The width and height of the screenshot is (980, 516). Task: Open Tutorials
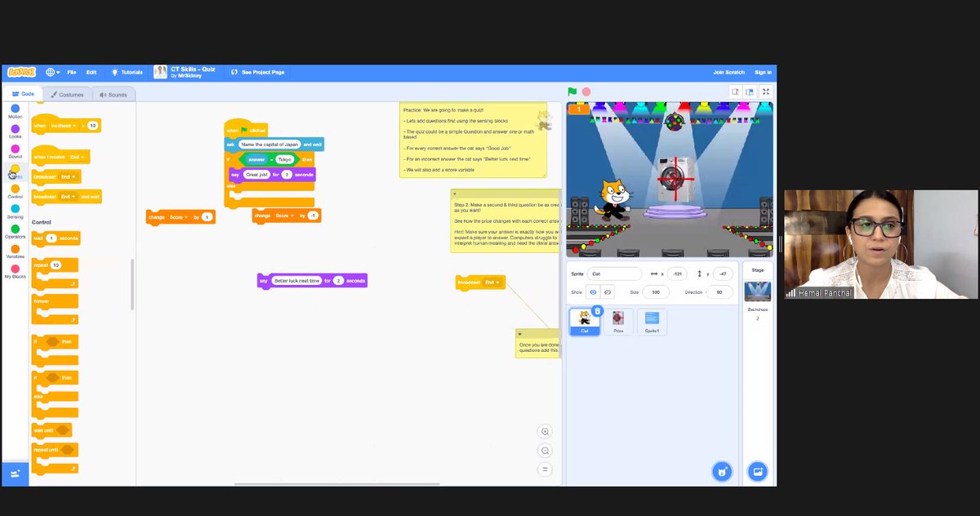pos(127,72)
